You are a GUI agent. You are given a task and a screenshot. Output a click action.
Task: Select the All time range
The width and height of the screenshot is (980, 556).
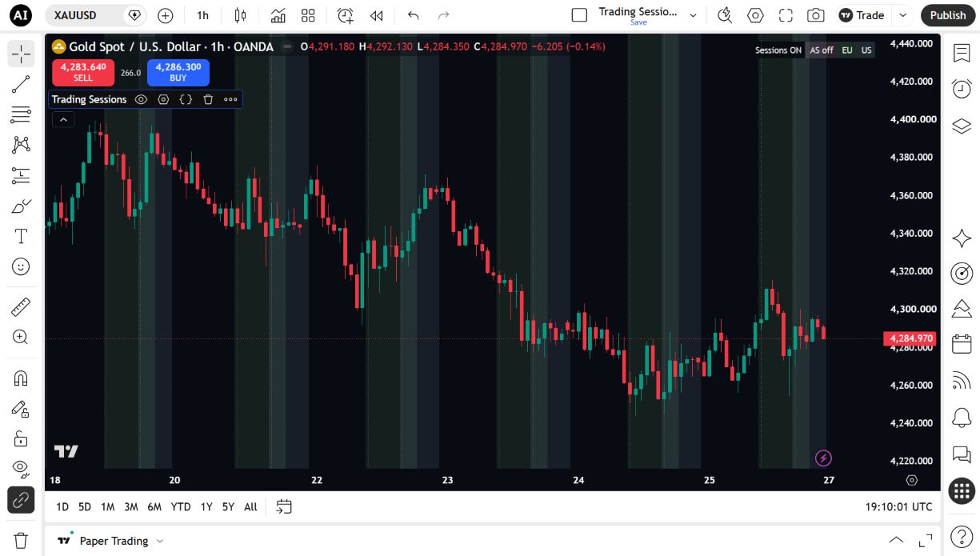250,506
